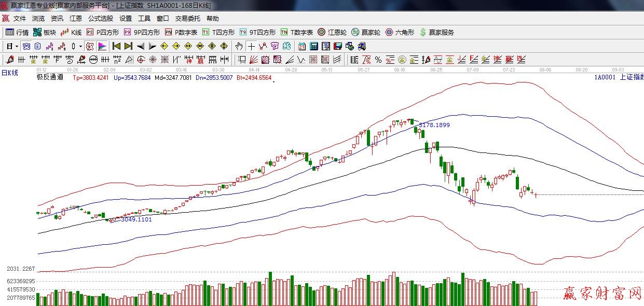Open the candlestick style dropdown arrow
Viewport: 644px width, 306px height.
80,46
